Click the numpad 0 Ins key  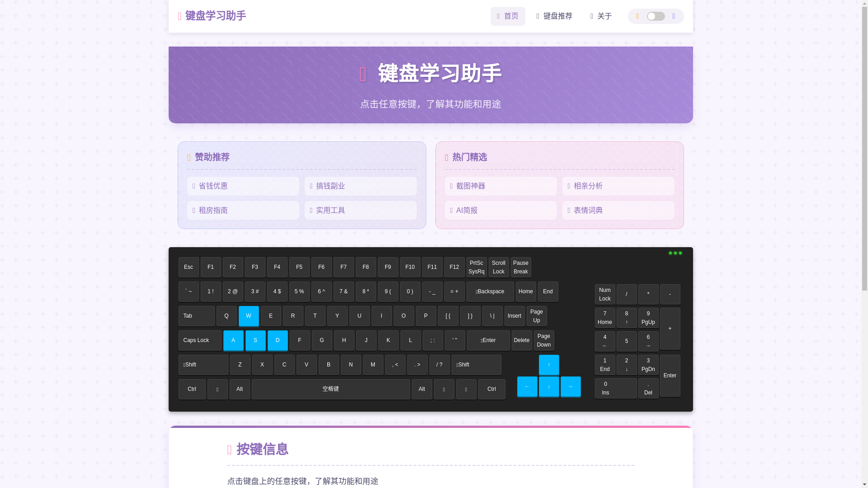coord(616,388)
